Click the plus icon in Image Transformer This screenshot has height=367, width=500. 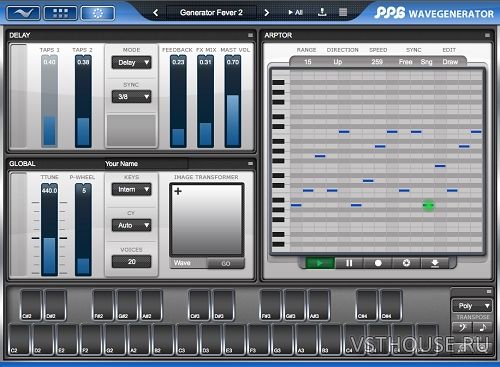(x=178, y=191)
